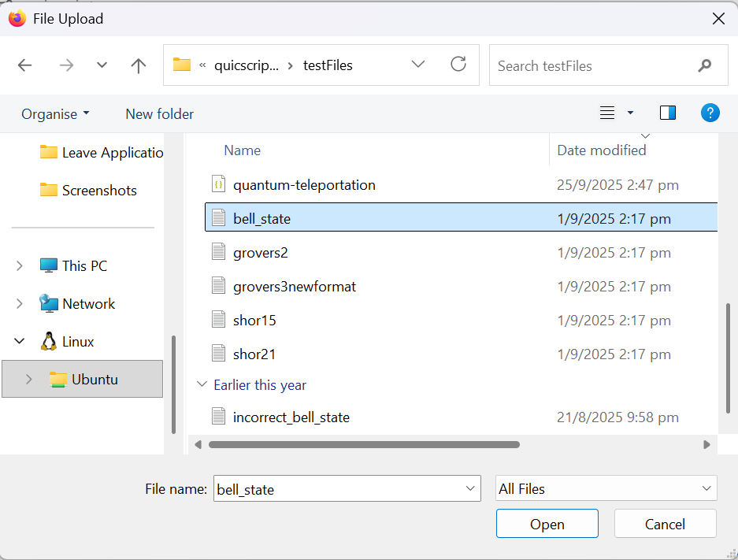Click the search magnifier icon
This screenshot has width=738, height=560.
[x=704, y=65]
